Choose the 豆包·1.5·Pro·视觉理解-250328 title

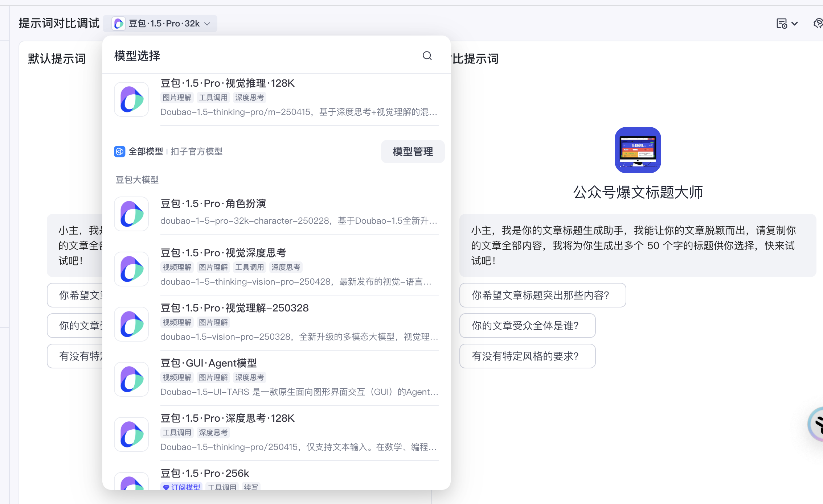point(234,308)
